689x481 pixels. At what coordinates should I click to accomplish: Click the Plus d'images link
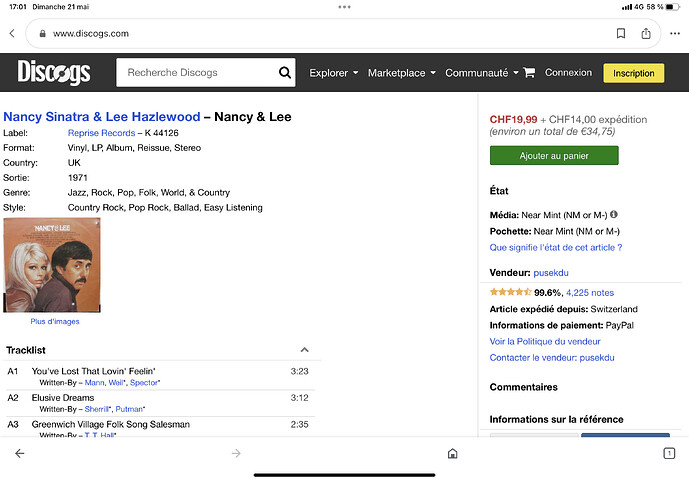coord(55,322)
